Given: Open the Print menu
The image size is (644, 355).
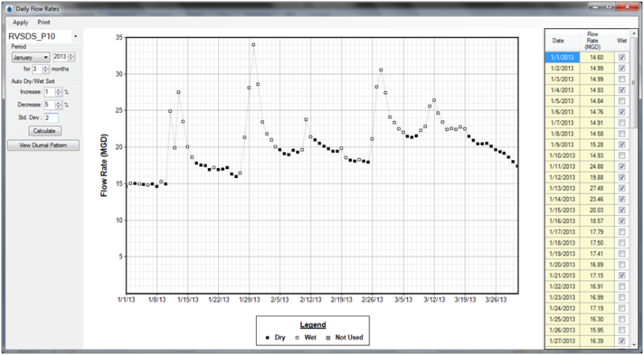Looking at the screenshot, I should 43,22.
